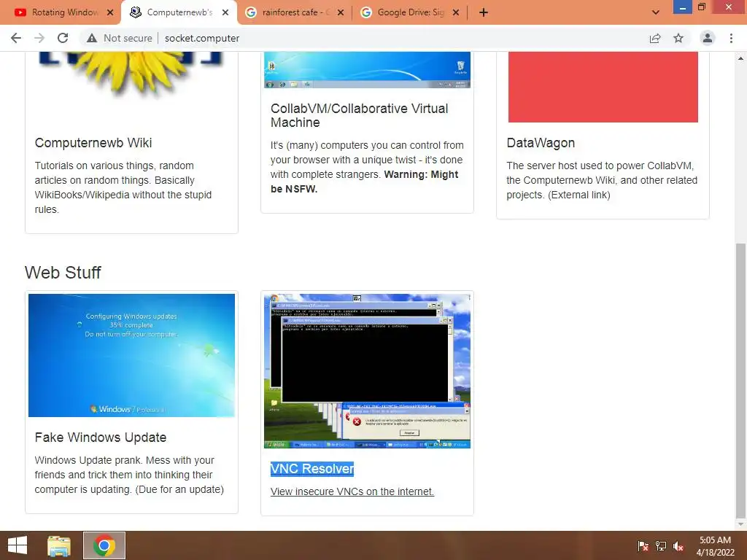747x560 pixels.
Task: Click the CollabVM Windows 7 thumbnail
Action: (368, 70)
